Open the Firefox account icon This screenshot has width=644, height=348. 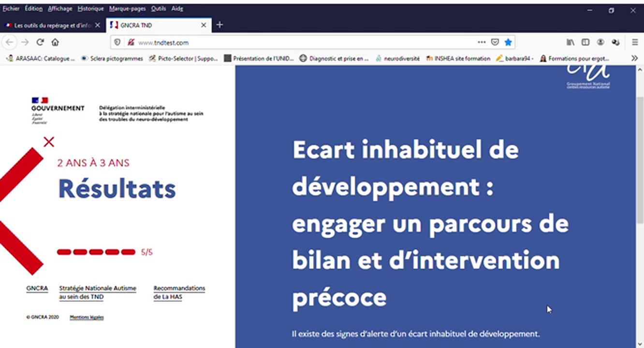pos(600,42)
